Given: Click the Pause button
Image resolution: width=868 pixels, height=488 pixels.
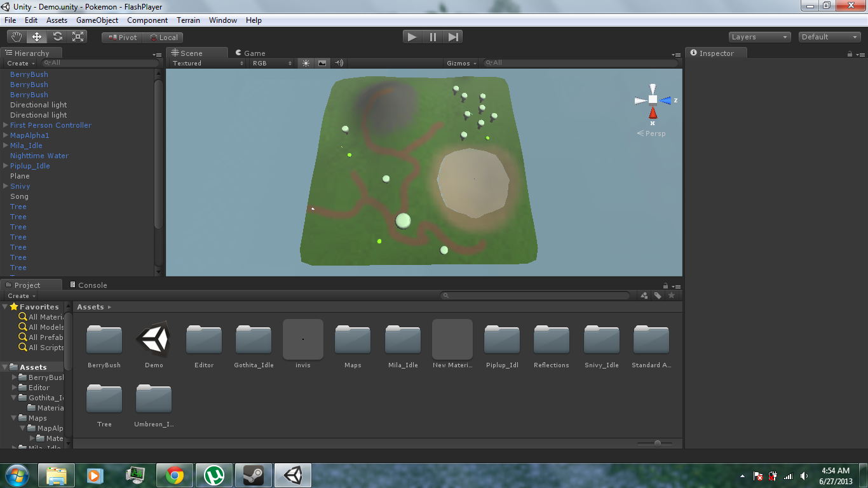Looking at the screenshot, I should point(433,37).
